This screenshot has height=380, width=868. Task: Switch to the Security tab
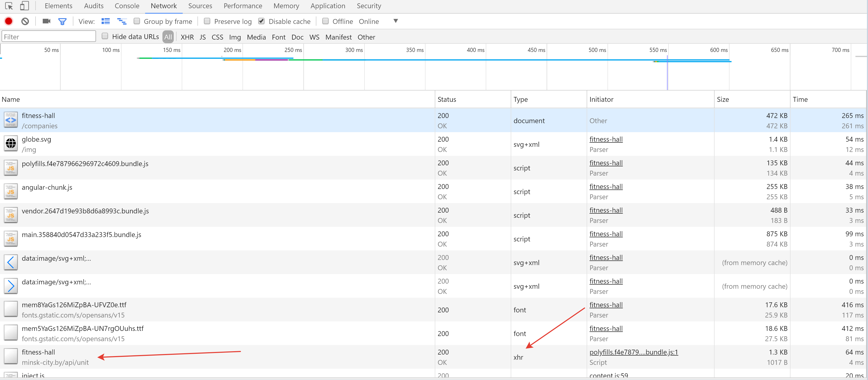(x=369, y=6)
